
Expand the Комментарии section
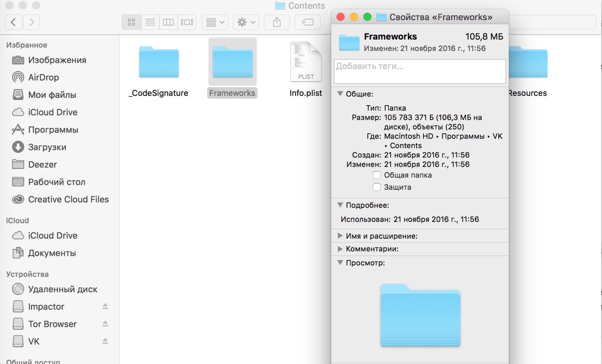(340, 249)
